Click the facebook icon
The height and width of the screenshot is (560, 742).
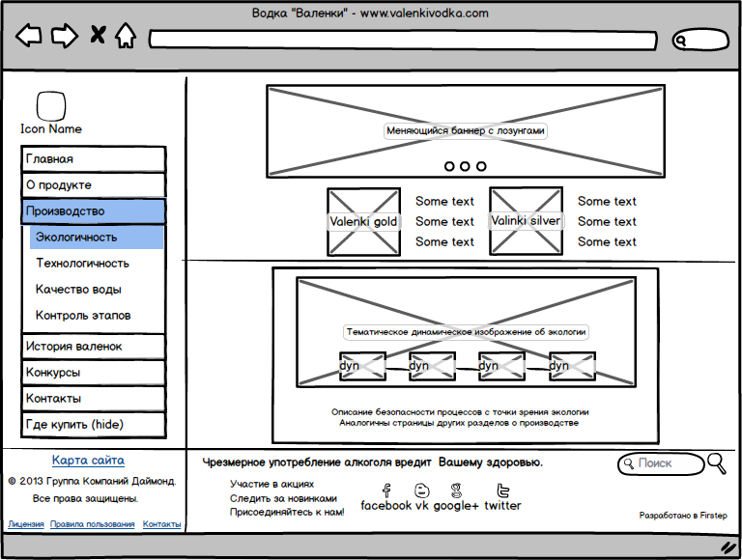[x=386, y=490]
